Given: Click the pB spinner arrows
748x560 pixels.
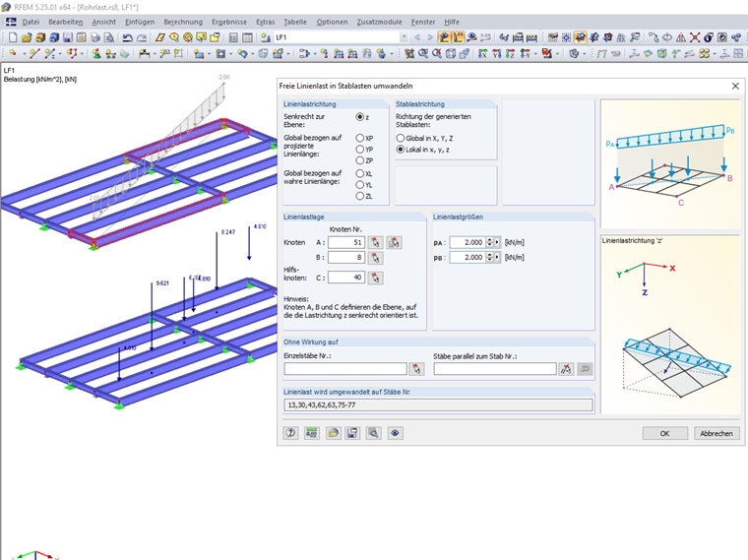Looking at the screenshot, I should (x=489, y=257).
